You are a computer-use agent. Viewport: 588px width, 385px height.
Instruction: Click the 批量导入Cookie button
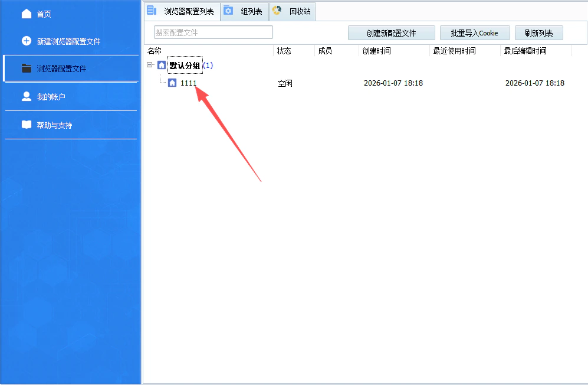pos(474,32)
